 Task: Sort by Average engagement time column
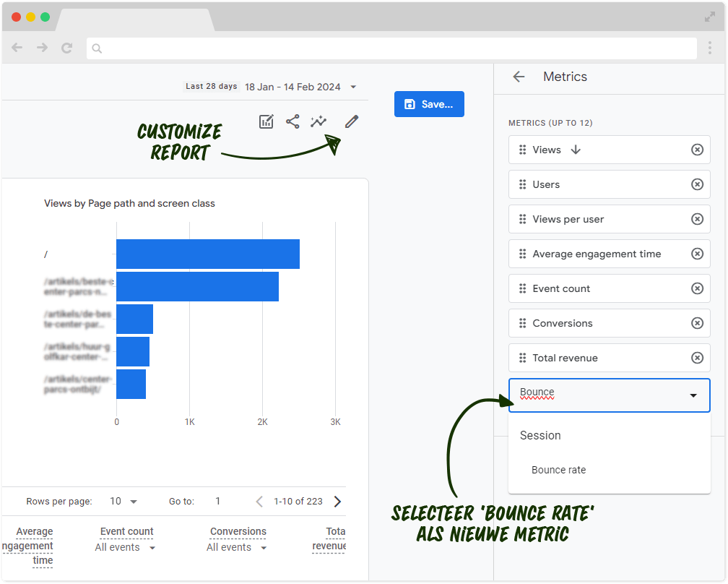28,546
